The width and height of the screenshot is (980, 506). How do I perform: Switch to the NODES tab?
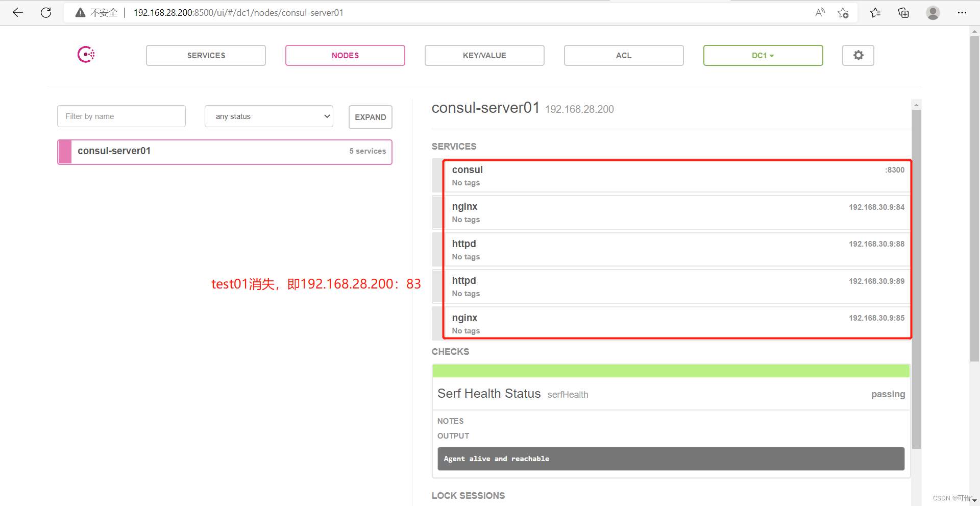coord(345,55)
